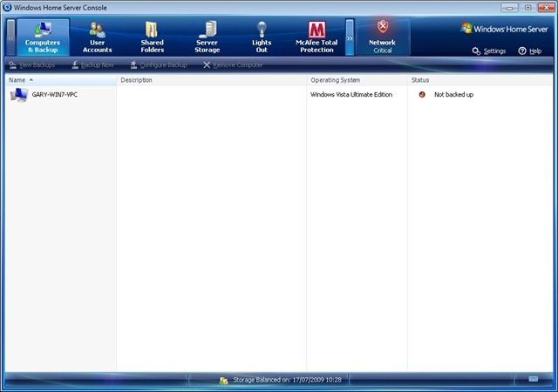This screenshot has height=392, width=558.
Task: Click the console title bar icon
Action: 6,7
